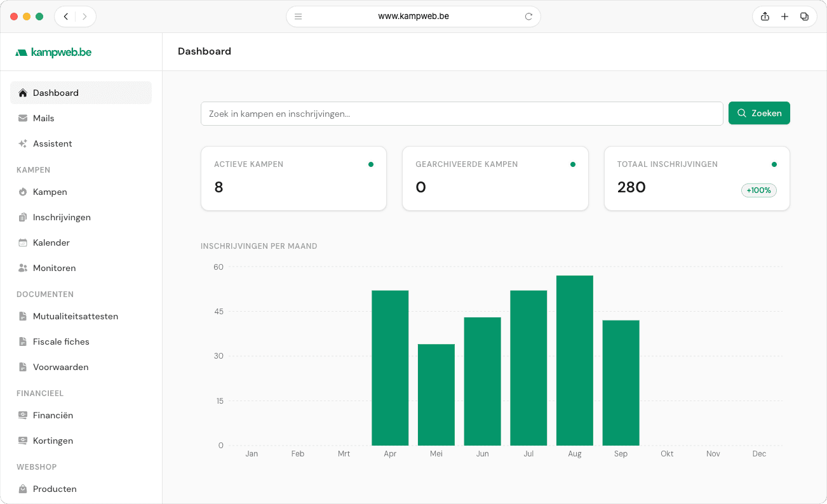This screenshot has width=827, height=504.
Task: Open the Dashboard menu item
Action: pyautogui.click(x=81, y=93)
